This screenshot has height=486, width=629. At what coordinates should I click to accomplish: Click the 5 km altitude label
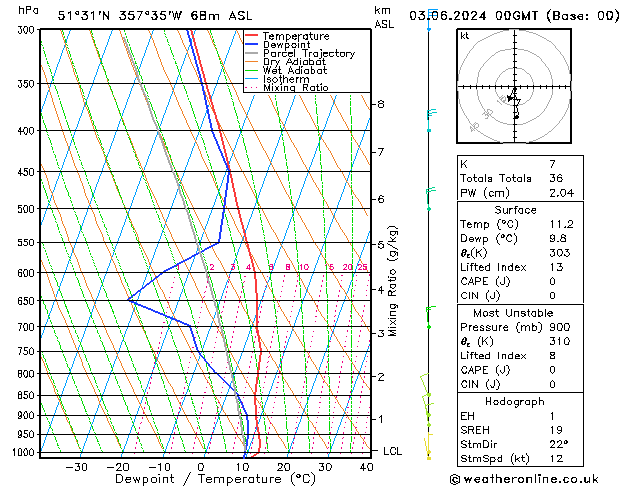(380, 245)
